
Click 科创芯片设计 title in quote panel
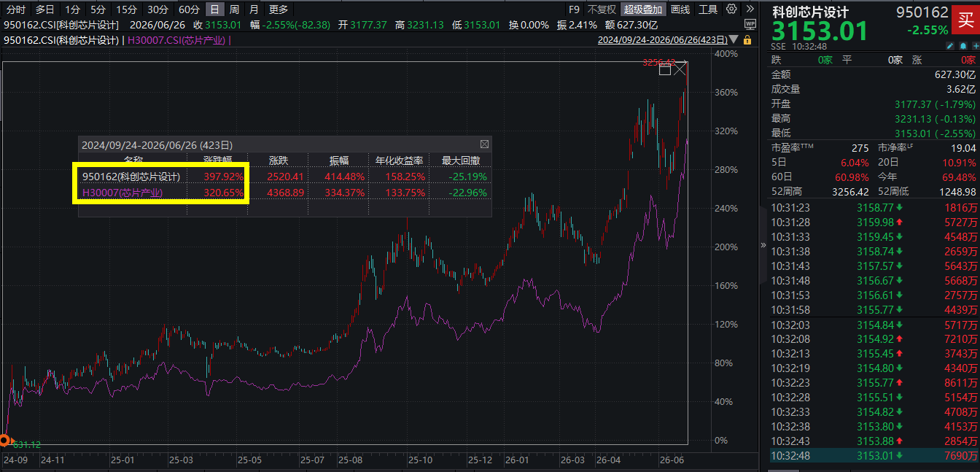812,12
